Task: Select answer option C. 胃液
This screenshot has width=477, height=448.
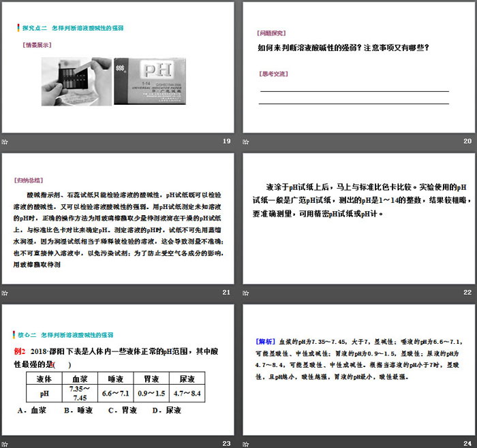Action: coord(123,411)
